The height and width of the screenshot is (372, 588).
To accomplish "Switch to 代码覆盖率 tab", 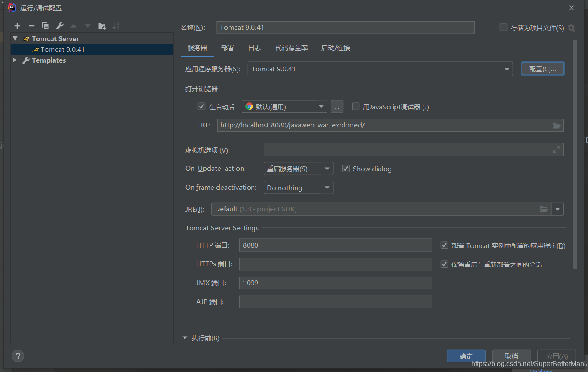I will 292,48.
